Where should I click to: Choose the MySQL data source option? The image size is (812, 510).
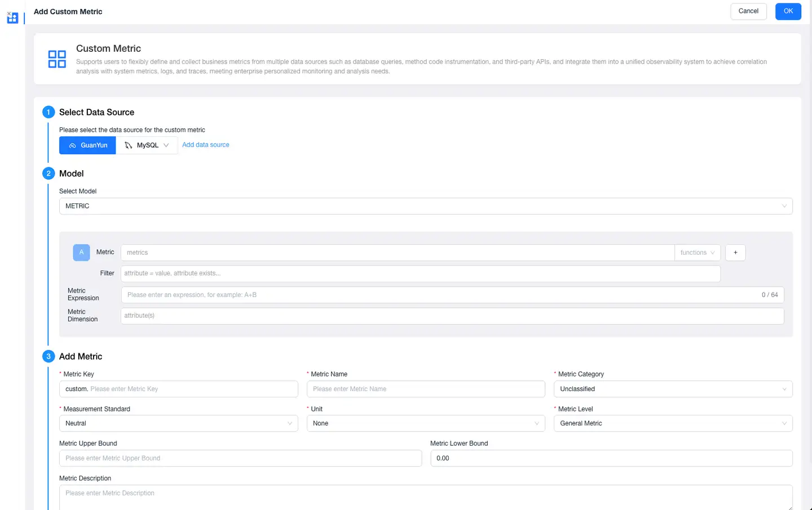pyautogui.click(x=147, y=145)
